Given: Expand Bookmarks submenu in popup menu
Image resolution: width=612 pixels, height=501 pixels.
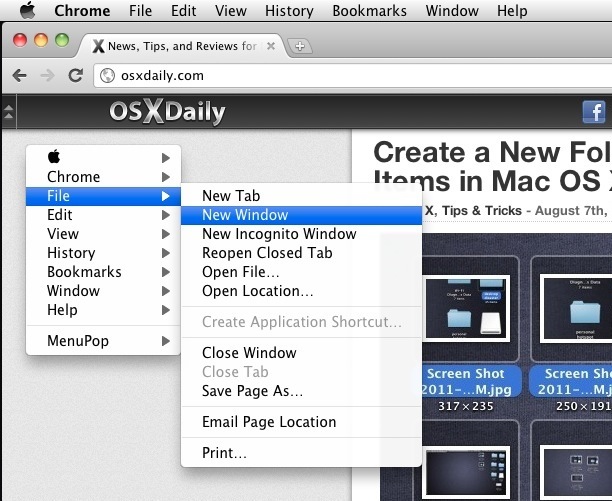Looking at the screenshot, I should [103, 272].
